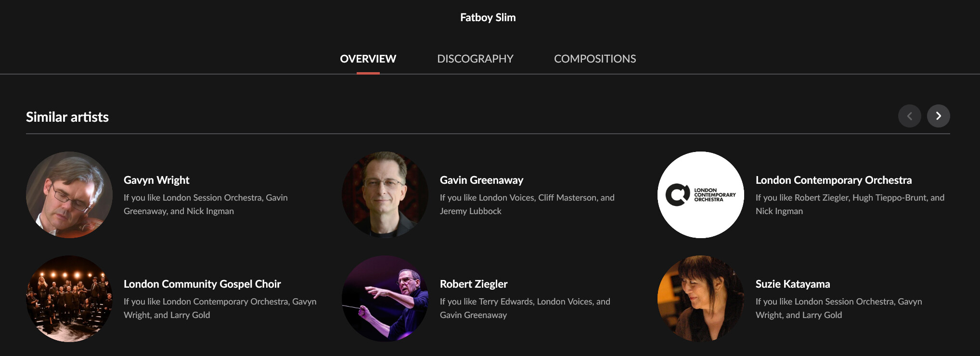Open the London Contemporary Orchestra name link

click(833, 180)
